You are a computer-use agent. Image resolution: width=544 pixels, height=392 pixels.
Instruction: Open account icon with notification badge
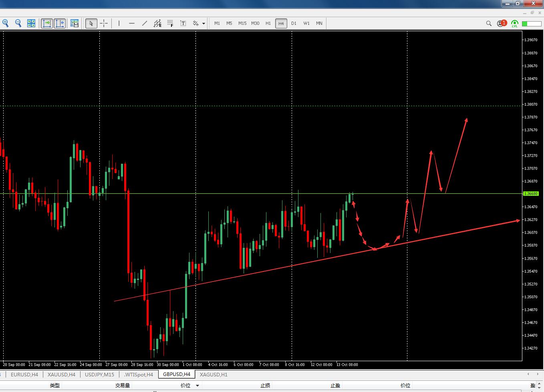pos(502,23)
